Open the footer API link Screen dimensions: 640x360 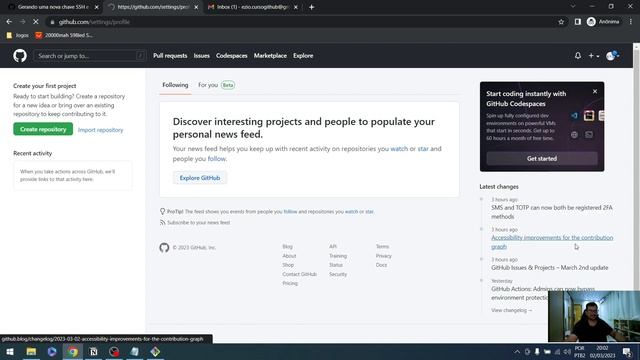333,247
